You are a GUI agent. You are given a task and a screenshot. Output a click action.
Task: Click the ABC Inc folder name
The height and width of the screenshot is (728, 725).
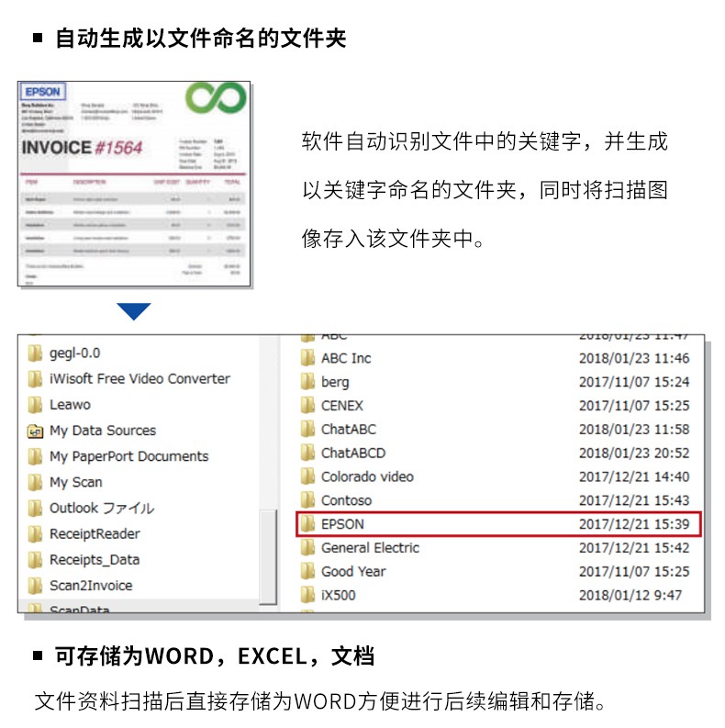[346, 358]
